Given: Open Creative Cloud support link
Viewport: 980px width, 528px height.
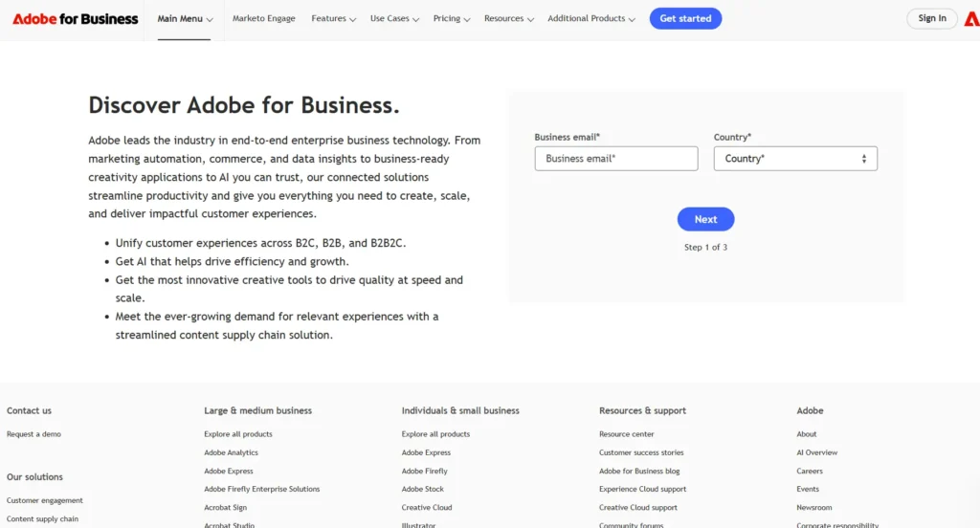Looking at the screenshot, I should coord(638,508).
